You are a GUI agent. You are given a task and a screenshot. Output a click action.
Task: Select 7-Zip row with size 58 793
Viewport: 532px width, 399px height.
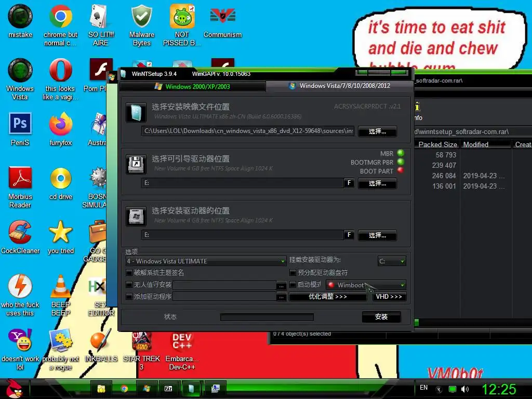474,155
